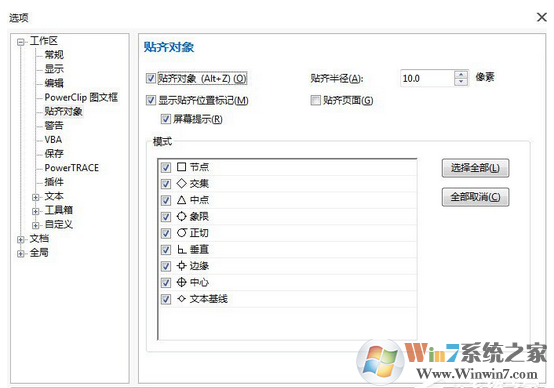This screenshot has width=554, height=388.
Task: Expand the 文档 tree node
Action: [21, 240]
